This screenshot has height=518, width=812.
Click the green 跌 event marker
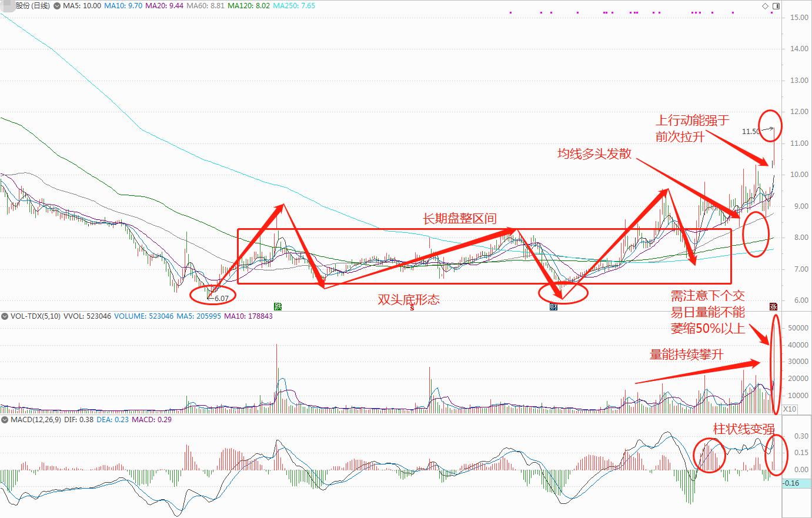(x=278, y=306)
